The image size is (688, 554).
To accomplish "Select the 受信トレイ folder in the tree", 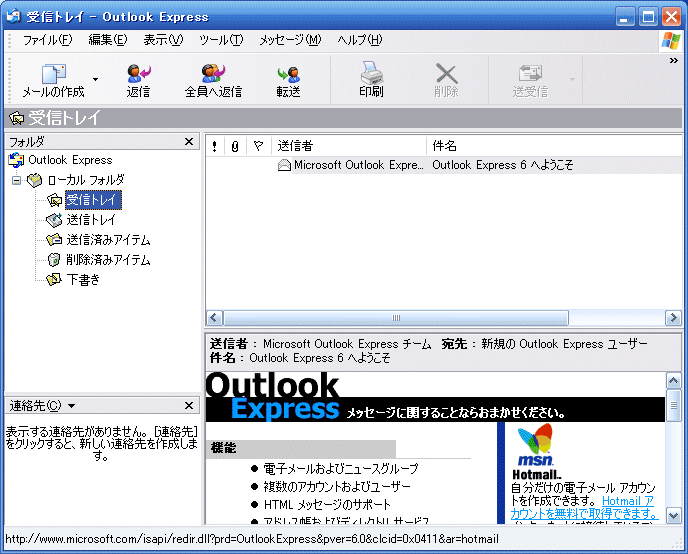I will click(93, 200).
